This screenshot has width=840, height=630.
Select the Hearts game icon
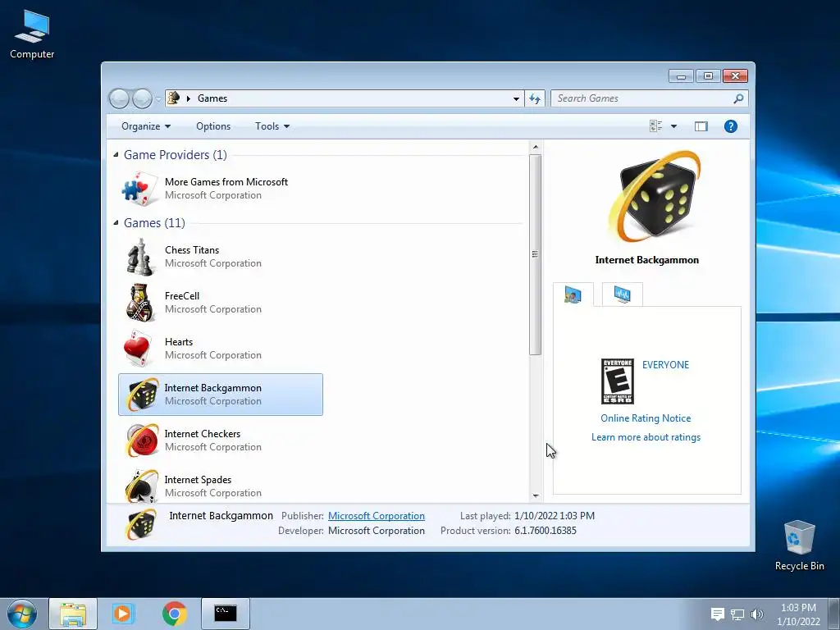(138, 349)
